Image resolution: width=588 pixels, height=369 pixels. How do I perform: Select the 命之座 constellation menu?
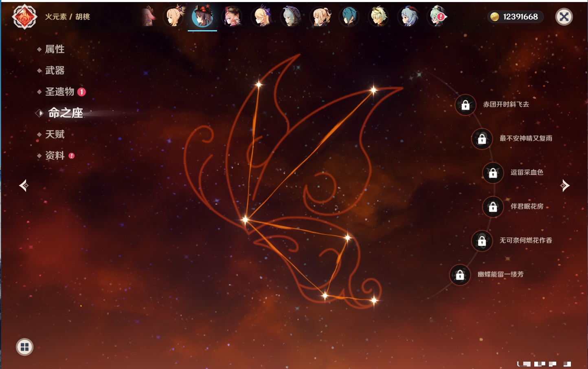[65, 113]
